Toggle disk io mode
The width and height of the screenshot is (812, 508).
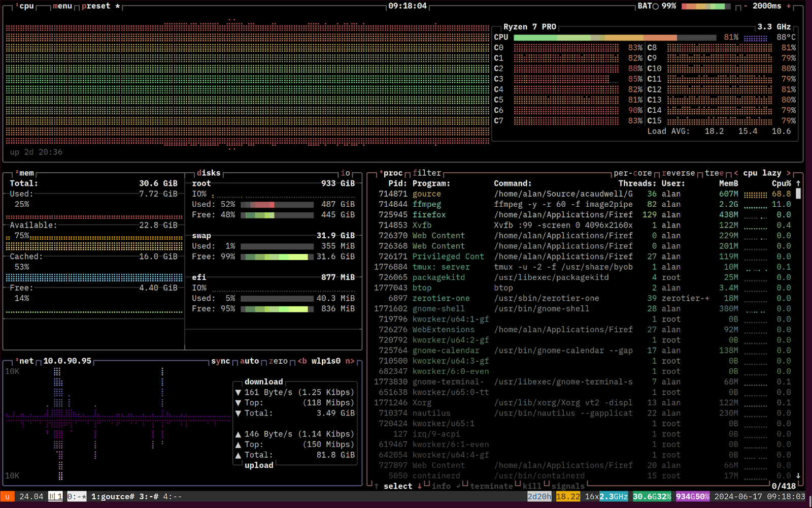(346, 173)
